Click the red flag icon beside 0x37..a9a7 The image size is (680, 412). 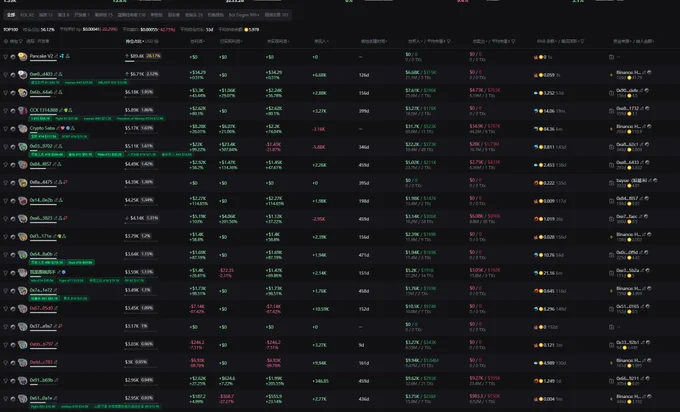[x=60, y=326]
